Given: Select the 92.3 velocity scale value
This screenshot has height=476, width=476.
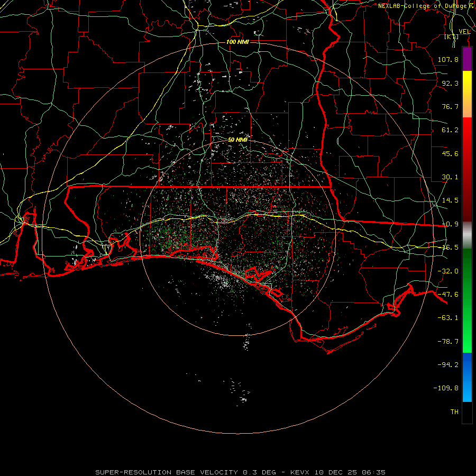Looking at the screenshot, I should (450, 83).
